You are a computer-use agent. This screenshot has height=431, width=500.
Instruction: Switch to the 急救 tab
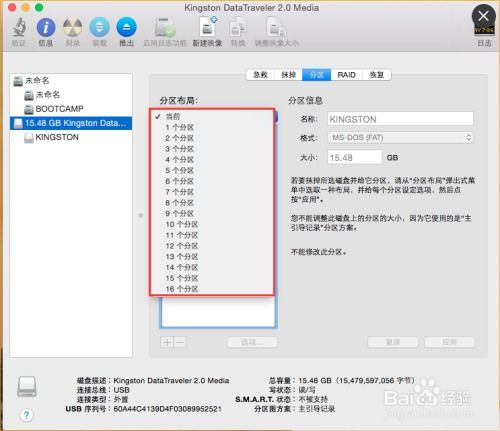(260, 75)
